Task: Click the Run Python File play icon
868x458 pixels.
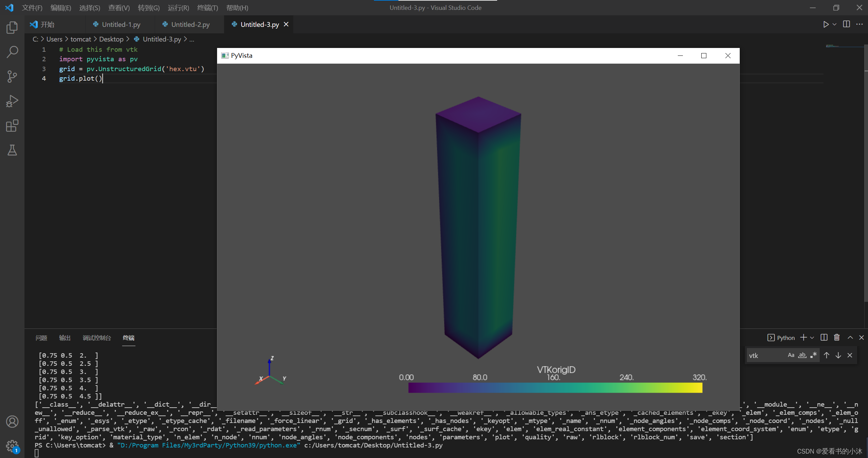Action: pos(826,24)
